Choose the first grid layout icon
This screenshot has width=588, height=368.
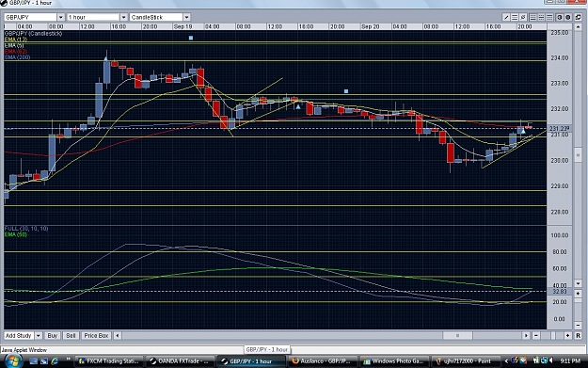click(532, 17)
